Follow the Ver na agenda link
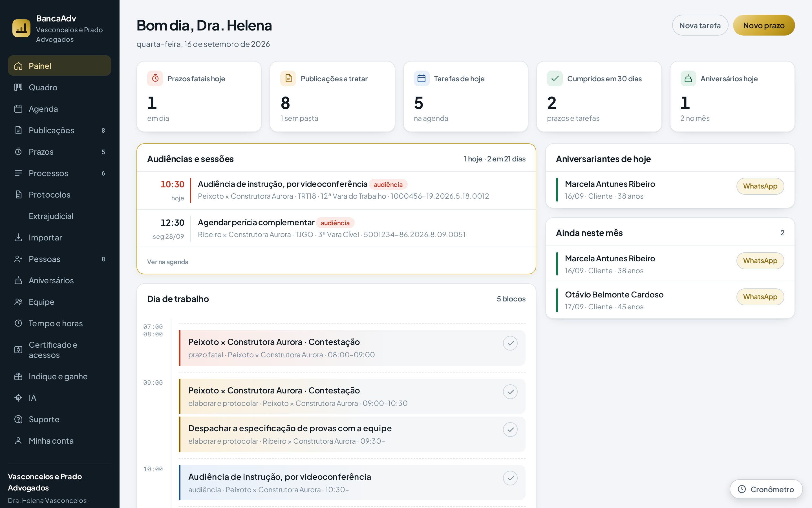This screenshot has width=812, height=508. click(x=167, y=262)
